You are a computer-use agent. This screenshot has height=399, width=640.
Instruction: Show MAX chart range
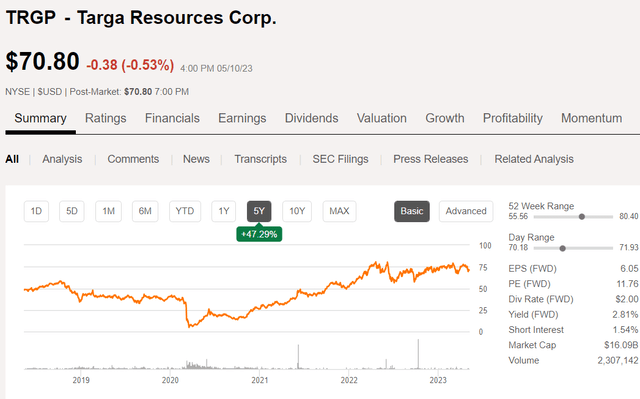339,211
